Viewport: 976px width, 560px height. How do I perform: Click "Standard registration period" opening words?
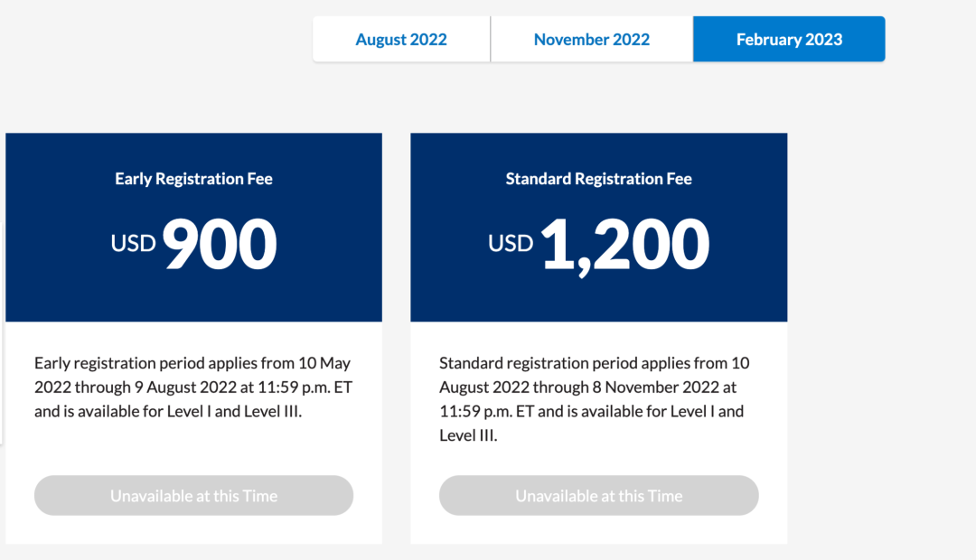(x=536, y=364)
